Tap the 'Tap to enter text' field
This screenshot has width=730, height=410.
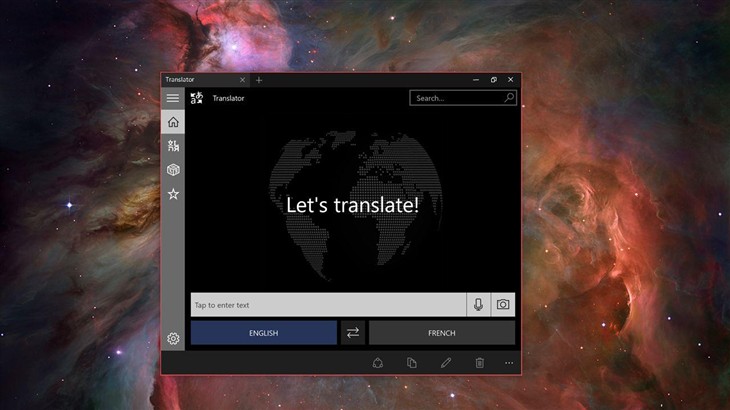pyautogui.click(x=328, y=305)
